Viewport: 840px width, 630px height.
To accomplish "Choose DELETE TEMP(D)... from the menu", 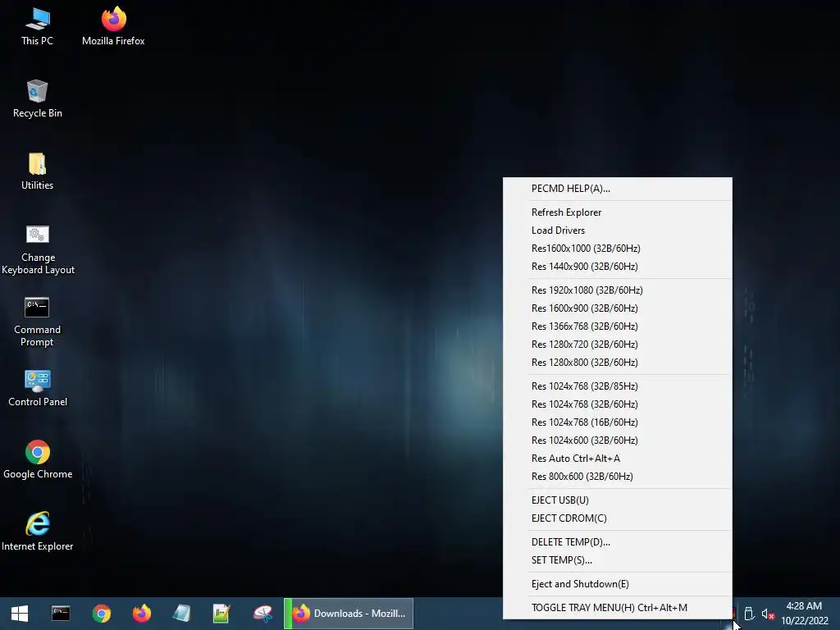I will (x=617, y=542).
